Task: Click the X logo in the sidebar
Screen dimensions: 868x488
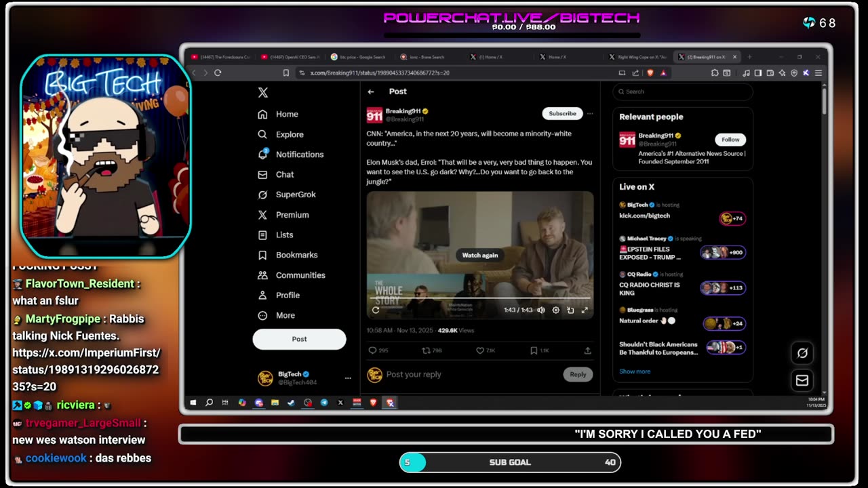Action: (x=263, y=93)
